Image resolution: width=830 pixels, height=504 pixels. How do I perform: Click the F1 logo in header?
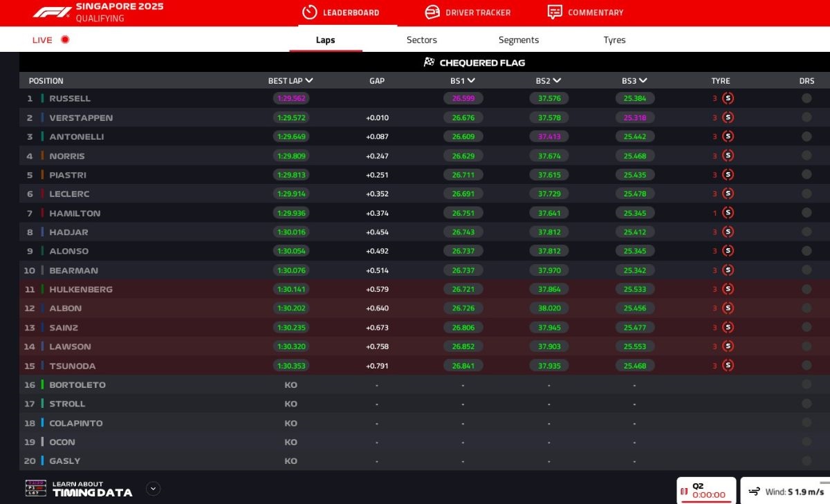tap(52, 12)
